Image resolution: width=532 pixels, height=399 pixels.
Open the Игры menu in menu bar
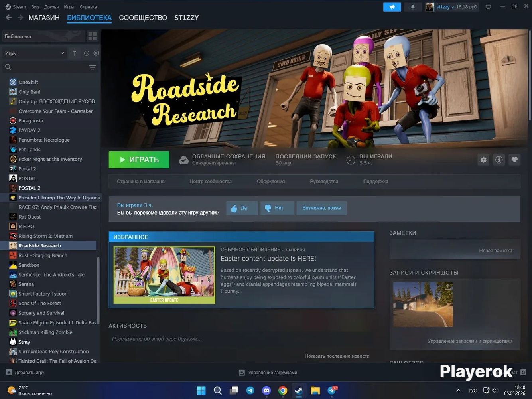click(x=69, y=7)
